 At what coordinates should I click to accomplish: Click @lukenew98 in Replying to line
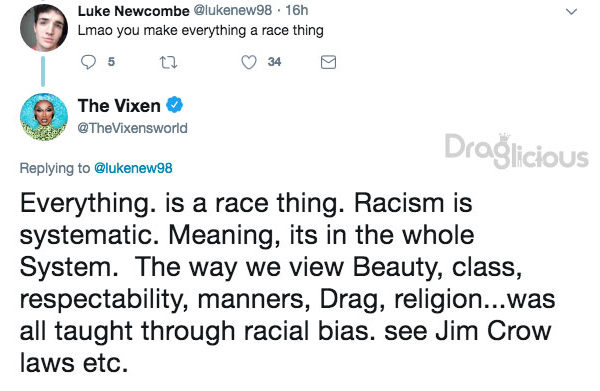tap(133, 168)
